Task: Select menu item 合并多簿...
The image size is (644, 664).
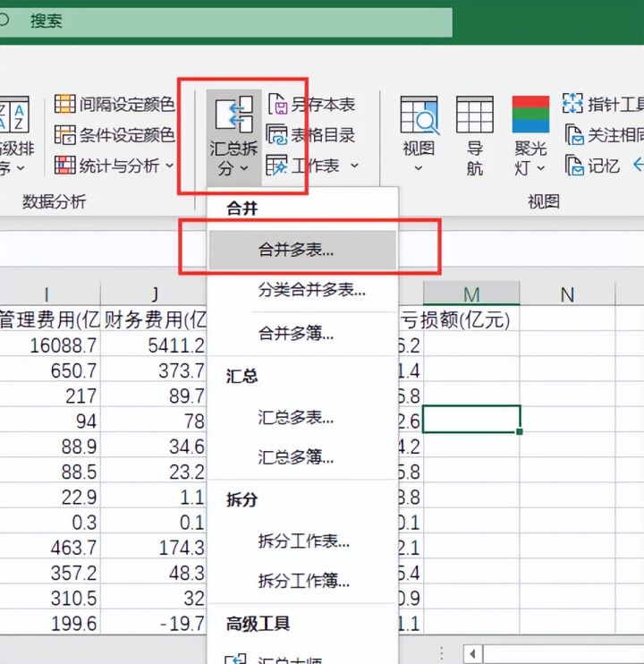Action: coord(302,334)
